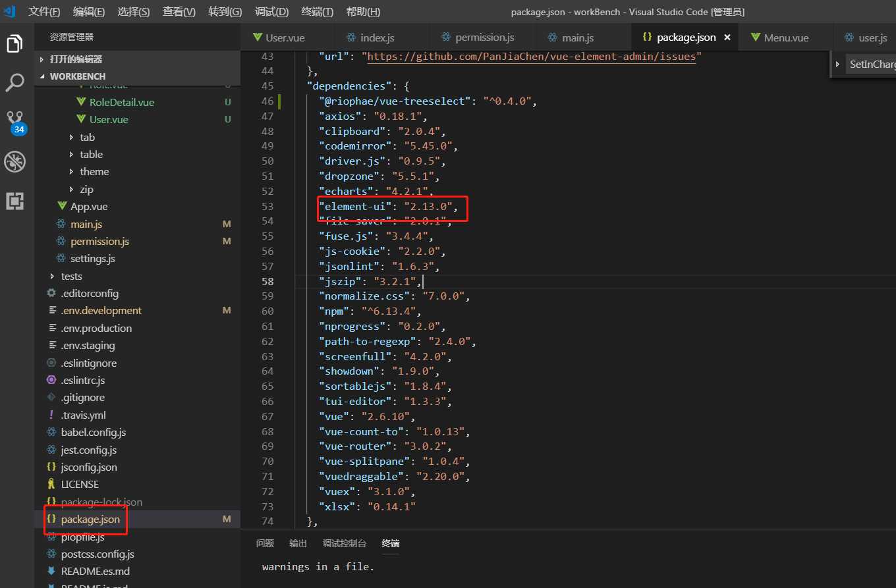Click the git icon beside .gitignore

51,398
